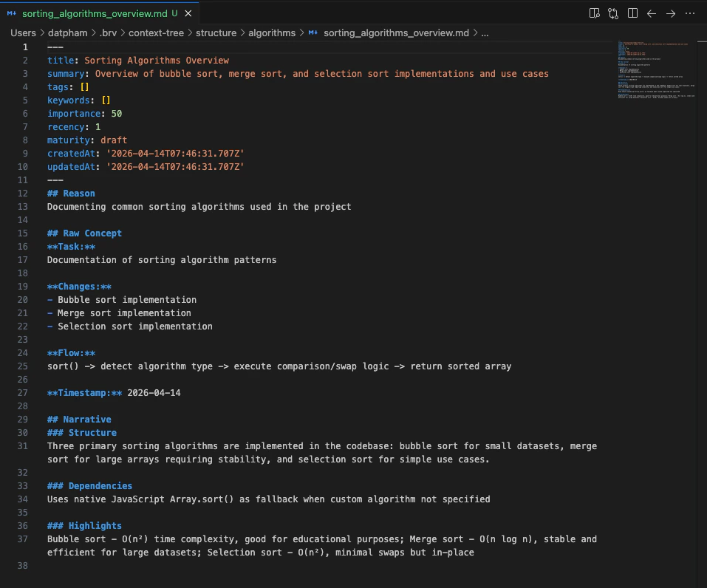Close the sorting_algorithms_overview.md tab
707x588 pixels.
[187, 13]
